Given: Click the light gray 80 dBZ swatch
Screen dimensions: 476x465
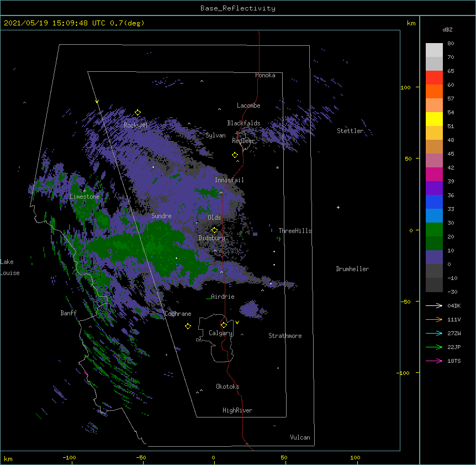Looking at the screenshot, I should pos(434,50).
